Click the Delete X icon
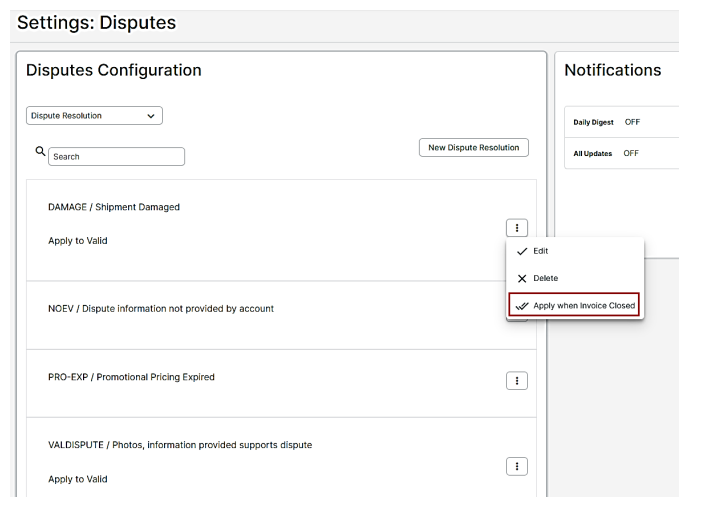 pos(522,279)
